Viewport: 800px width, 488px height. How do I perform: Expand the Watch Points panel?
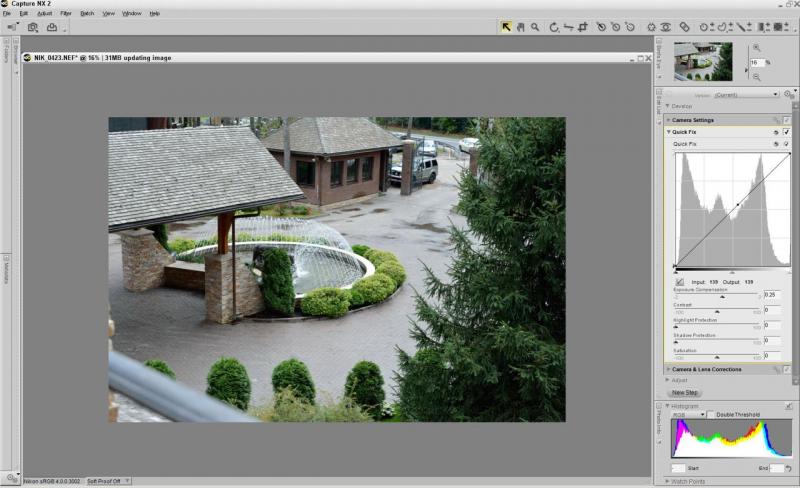tap(667, 481)
